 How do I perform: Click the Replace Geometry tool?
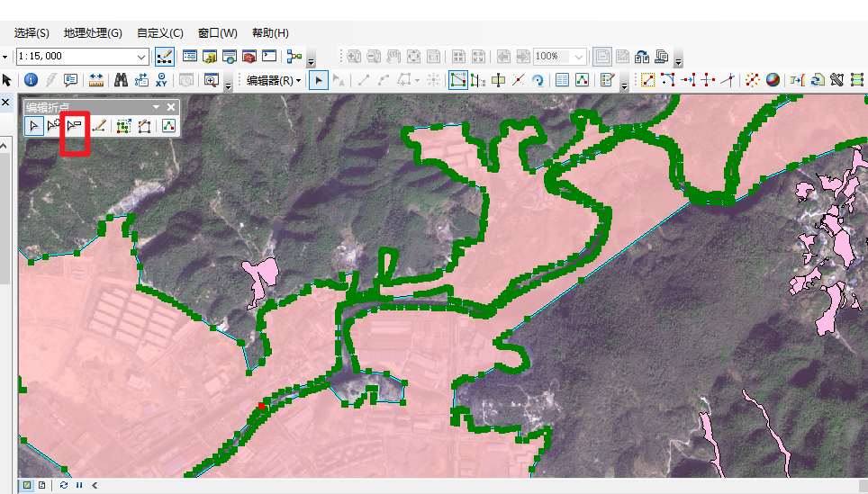tap(817, 80)
